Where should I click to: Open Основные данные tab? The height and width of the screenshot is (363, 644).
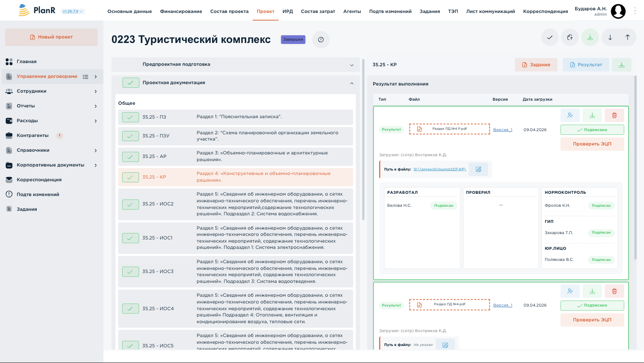130,11
